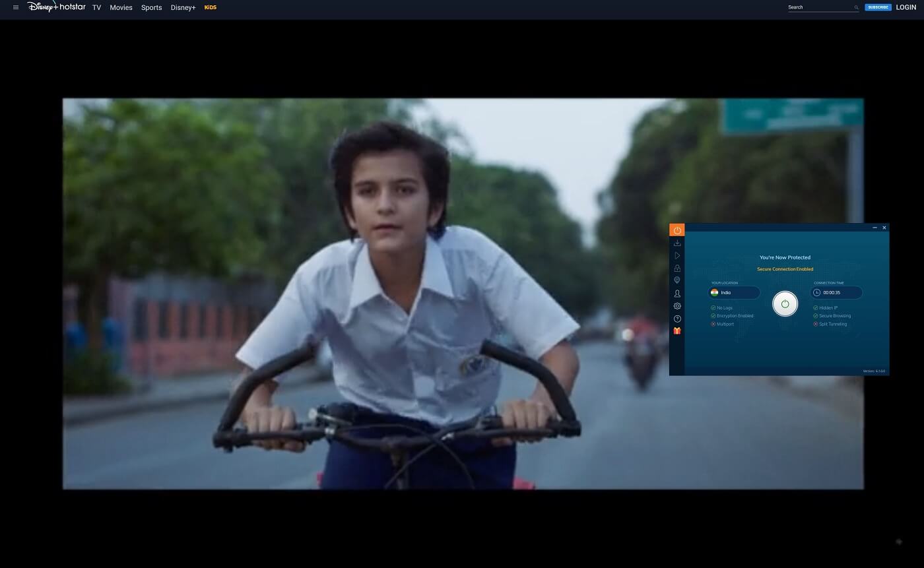The height and width of the screenshot is (568, 924).
Task: Open the padlock security section in VPN sidebar
Action: 677,268
